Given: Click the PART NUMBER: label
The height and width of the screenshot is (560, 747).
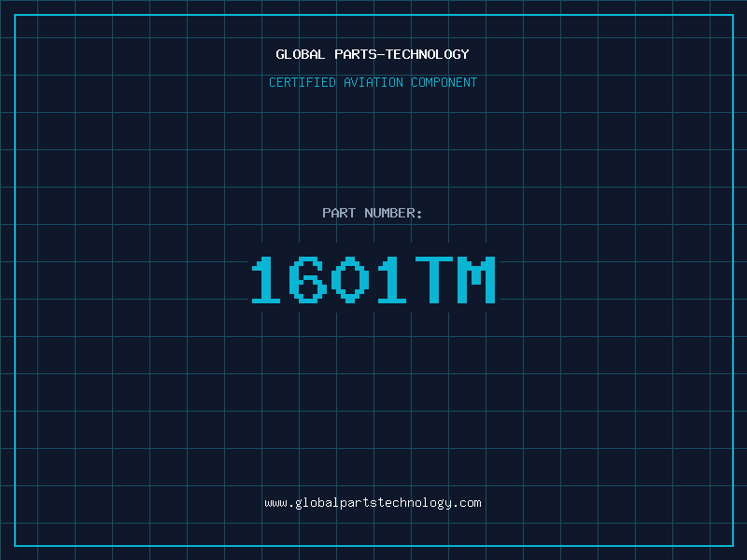Looking at the screenshot, I should point(373,213).
